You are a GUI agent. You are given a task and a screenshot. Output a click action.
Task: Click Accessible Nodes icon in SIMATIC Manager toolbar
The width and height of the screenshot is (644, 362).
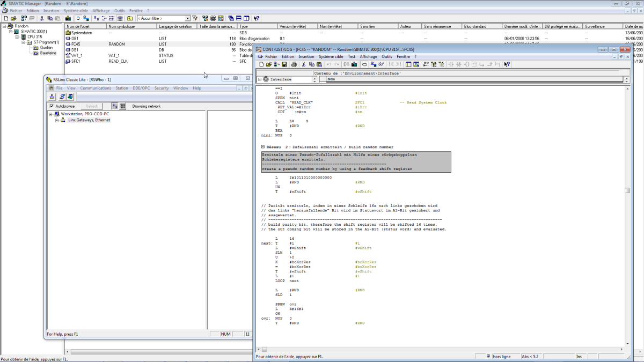pos(25,18)
